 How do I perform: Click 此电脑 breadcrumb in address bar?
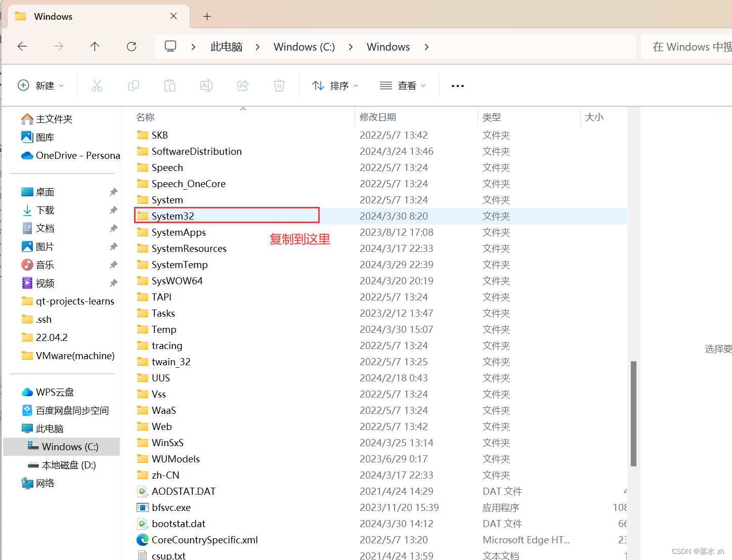point(226,47)
